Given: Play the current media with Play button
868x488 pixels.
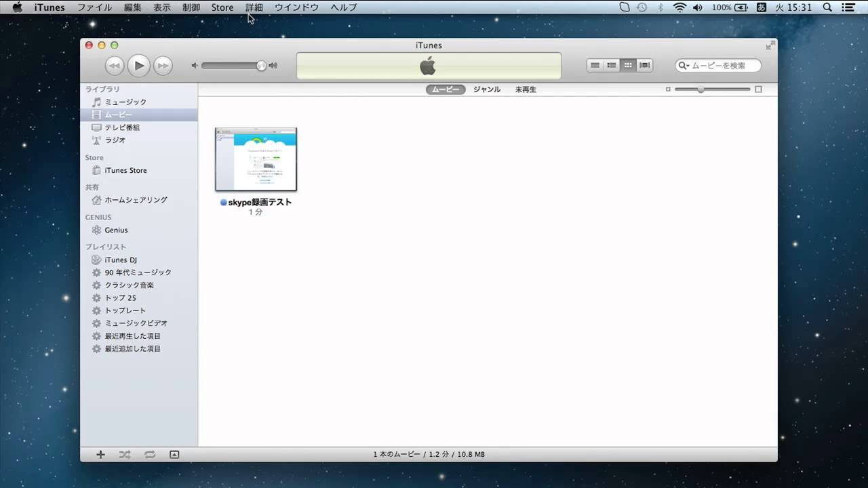Looking at the screenshot, I should 138,65.
